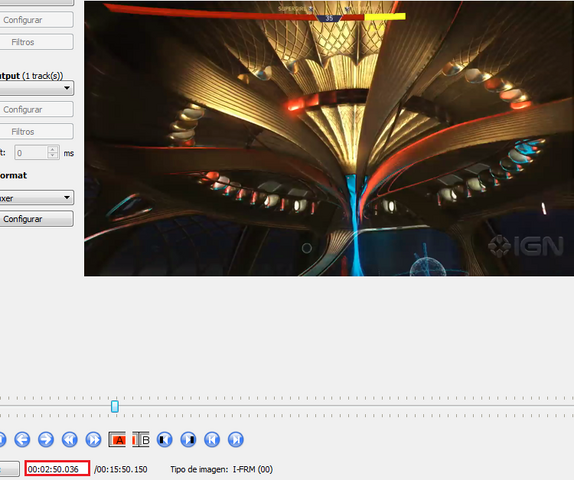Click the topmost Configurar button for video

(x=36, y=20)
